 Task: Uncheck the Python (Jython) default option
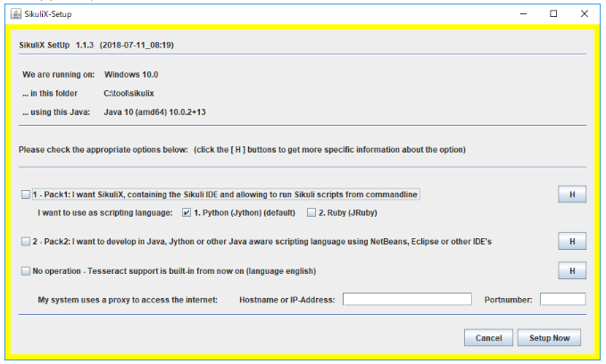click(x=187, y=213)
